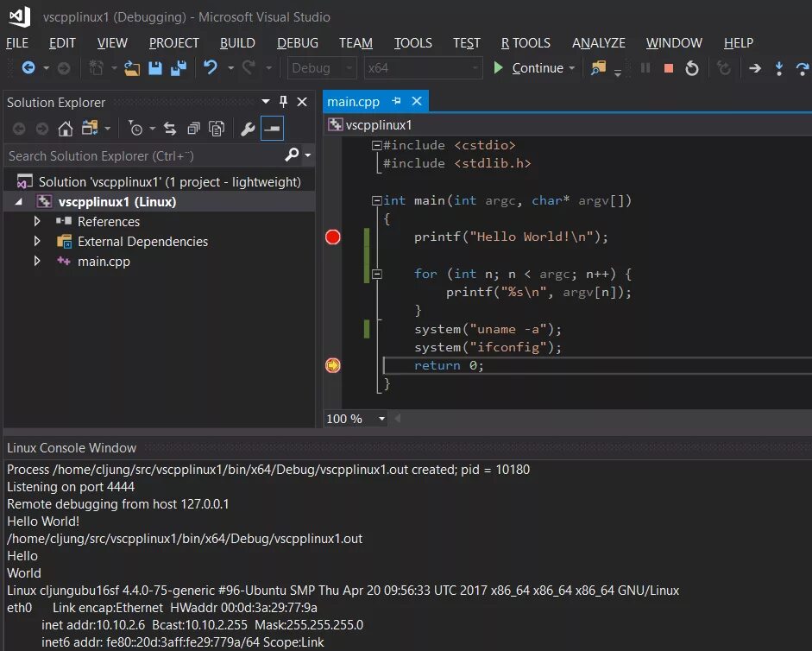
Task: Click the Step Over icon
Action: pyautogui.click(x=803, y=68)
